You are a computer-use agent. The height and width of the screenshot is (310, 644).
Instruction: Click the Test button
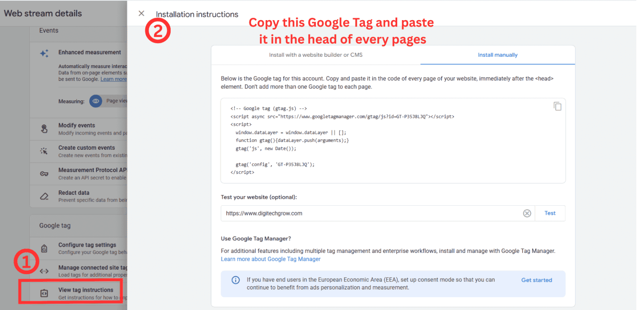pyautogui.click(x=550, y=213)
